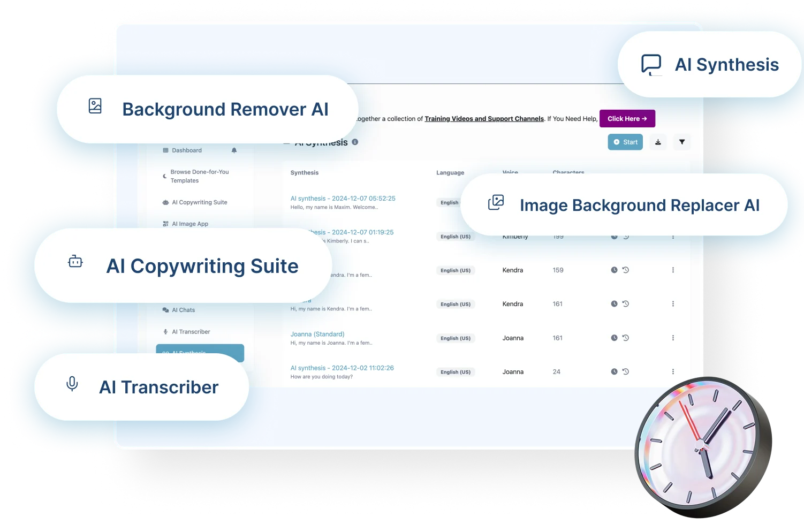Click the clock icon in the Joanna 24-character row
This screenshot has height=532, width=804.
(x=614, y=372)
